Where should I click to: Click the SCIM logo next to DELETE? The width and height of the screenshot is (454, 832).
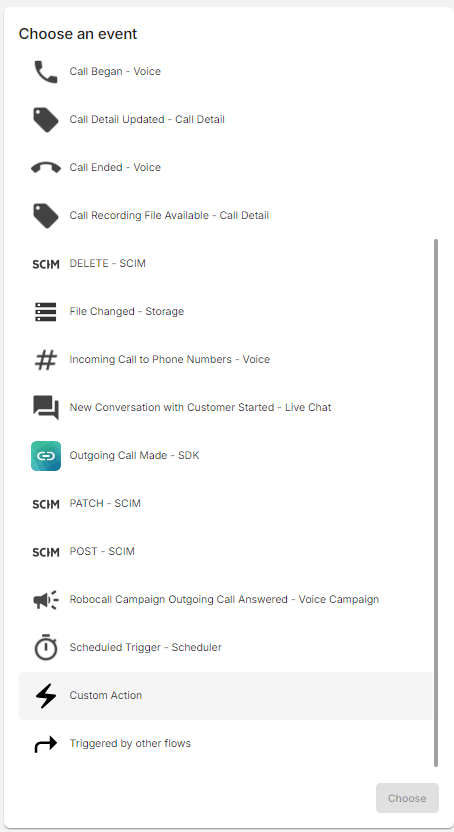pyautogui.click(x=46, y=264)
